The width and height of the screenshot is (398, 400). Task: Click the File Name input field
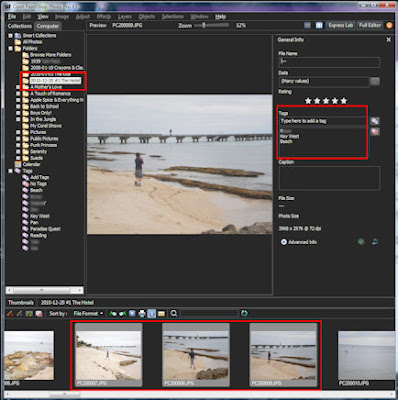coord(329,62)
